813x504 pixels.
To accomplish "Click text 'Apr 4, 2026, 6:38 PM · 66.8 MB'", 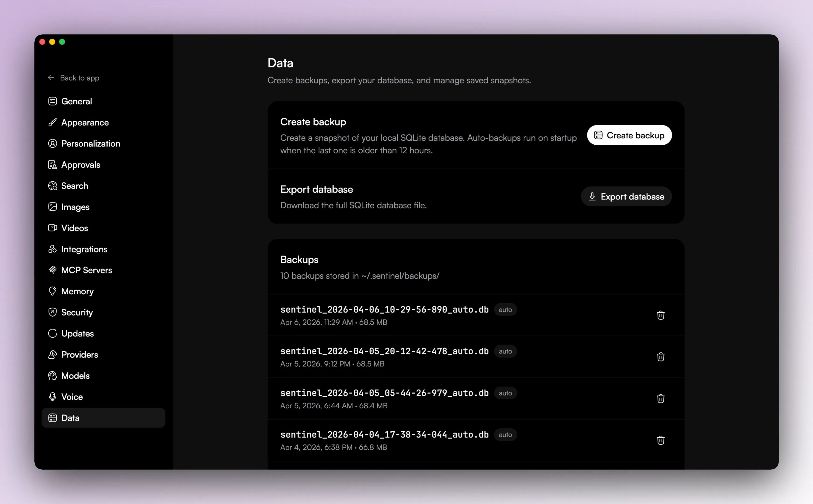I will 334,447.
